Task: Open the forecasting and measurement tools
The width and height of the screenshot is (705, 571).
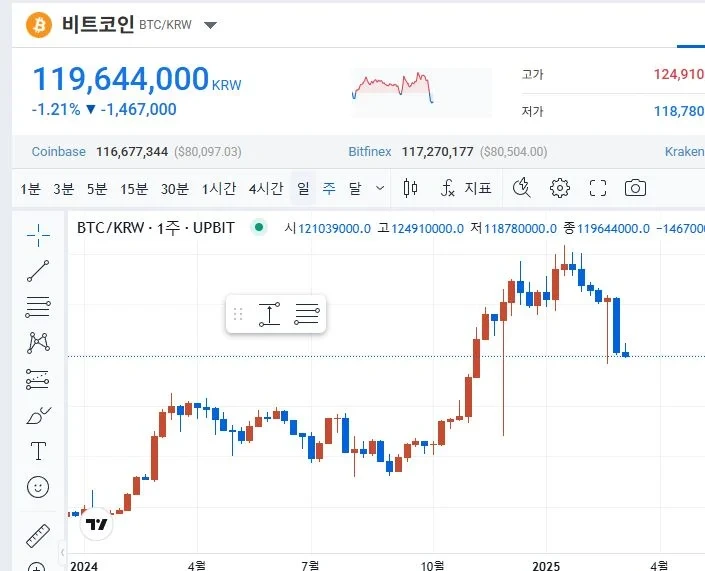Action: tap(38, 379)
